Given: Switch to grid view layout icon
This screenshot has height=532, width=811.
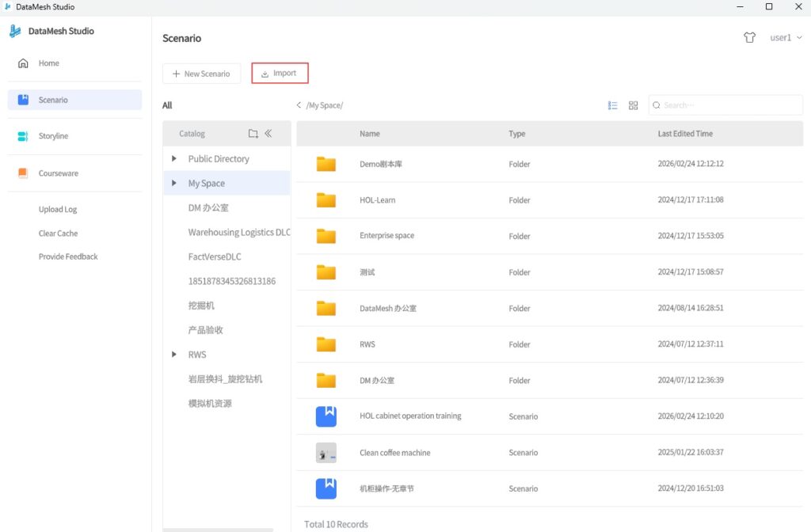Looking at the screenshot, I should [633, 105].
